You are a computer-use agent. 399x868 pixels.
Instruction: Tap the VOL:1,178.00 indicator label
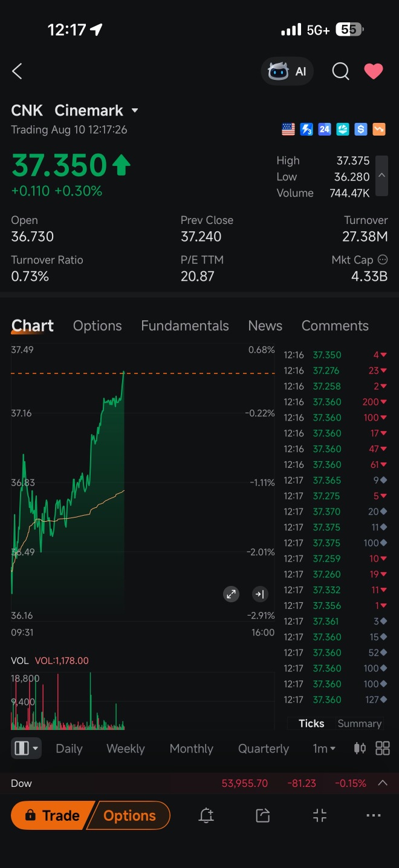coord(62,660)
